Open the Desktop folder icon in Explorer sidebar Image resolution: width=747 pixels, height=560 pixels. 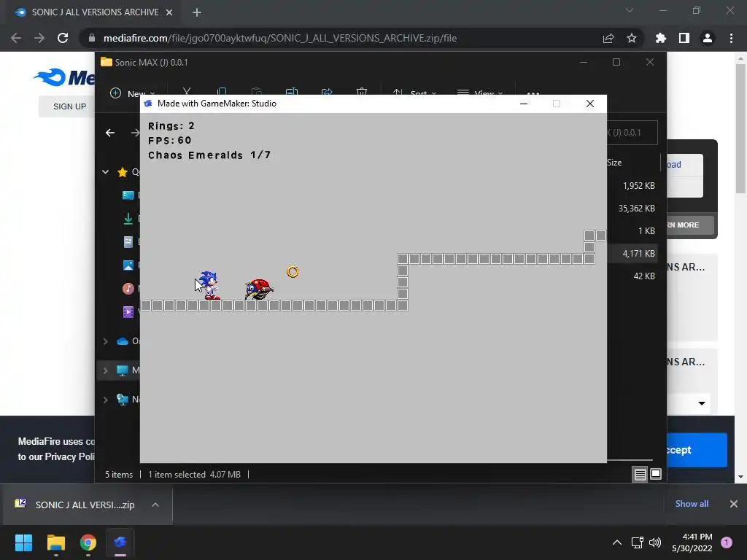click(128, 195)
